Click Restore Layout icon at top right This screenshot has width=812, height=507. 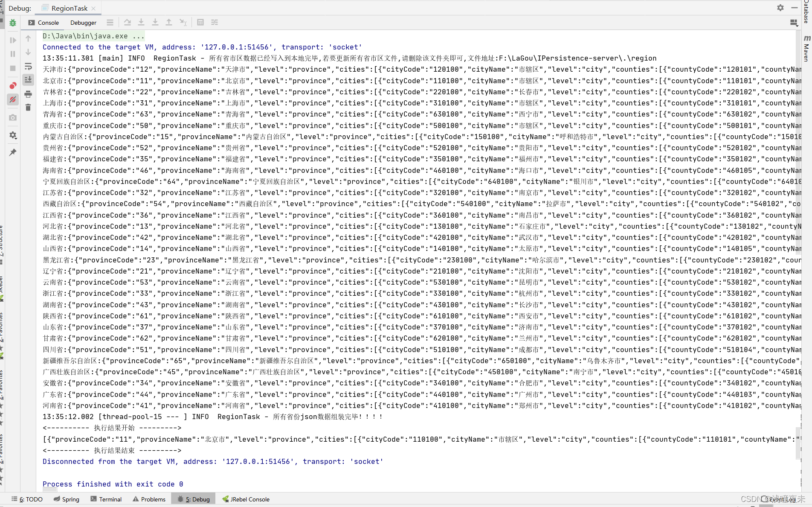(x=794, y=23)
